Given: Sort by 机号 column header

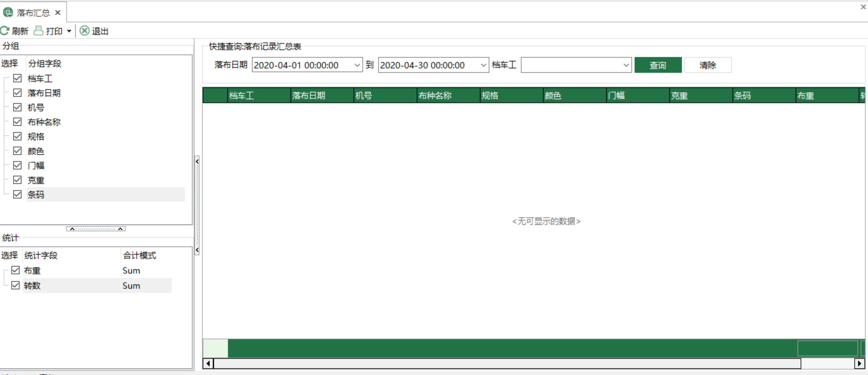Looking at the screenshot, I should click(x=386, y=96).
